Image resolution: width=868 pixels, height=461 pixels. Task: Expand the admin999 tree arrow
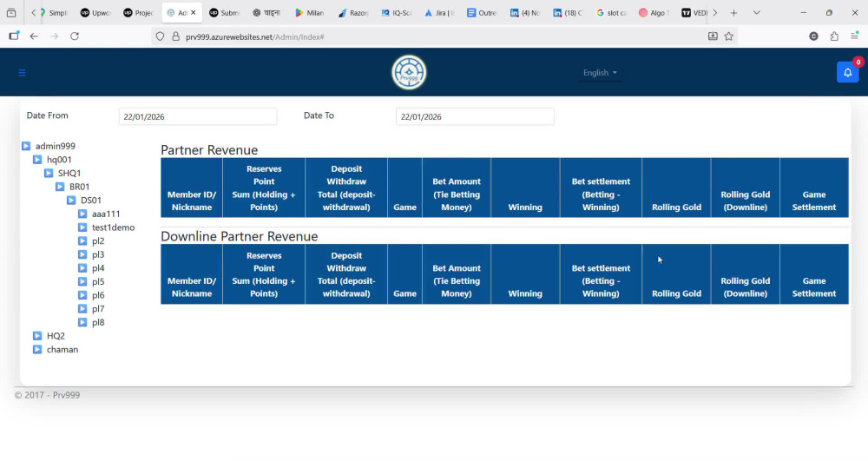click(x=26, y=146)
